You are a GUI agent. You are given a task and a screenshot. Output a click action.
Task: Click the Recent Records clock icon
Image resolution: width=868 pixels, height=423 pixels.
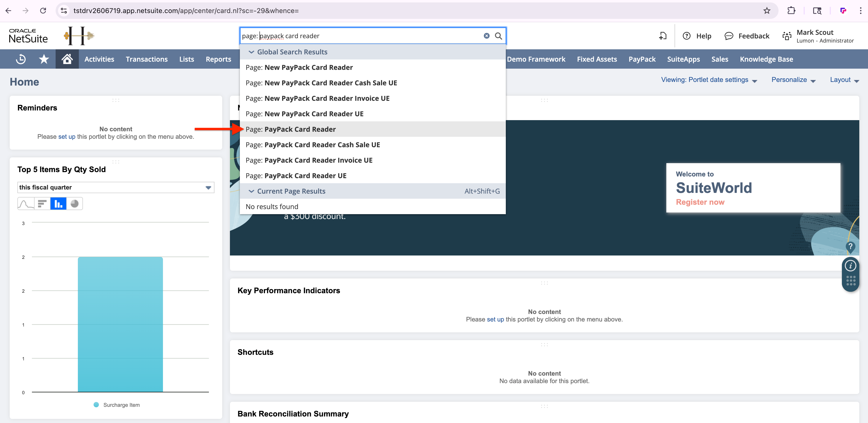coord(21,59)
